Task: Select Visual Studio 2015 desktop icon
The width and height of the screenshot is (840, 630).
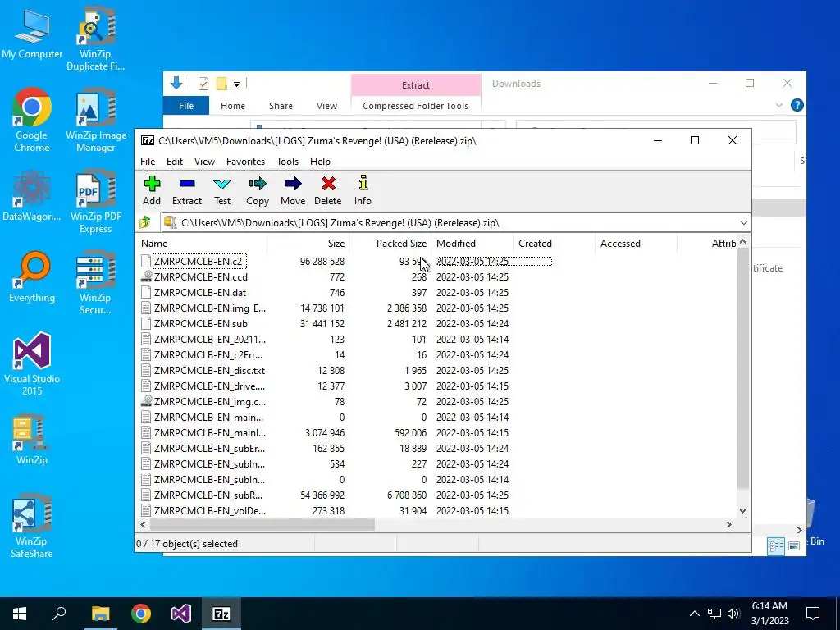Action: [32, 364]
